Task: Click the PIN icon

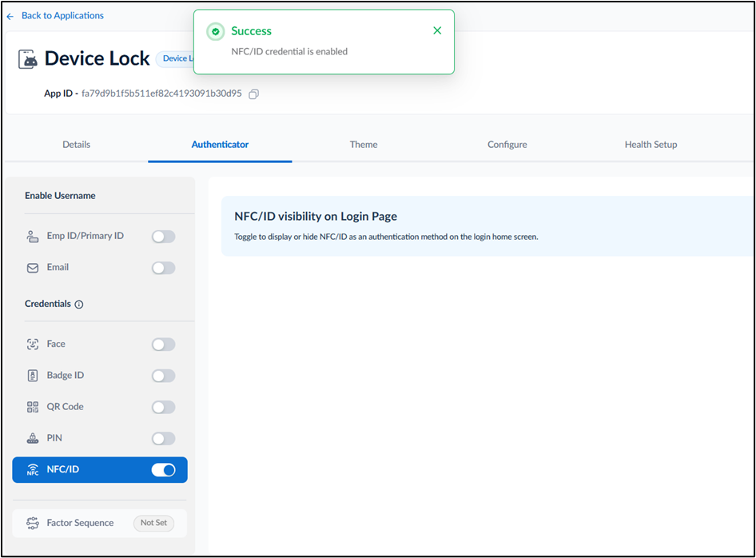Action: pyautogui.click(x=32, y=438)
